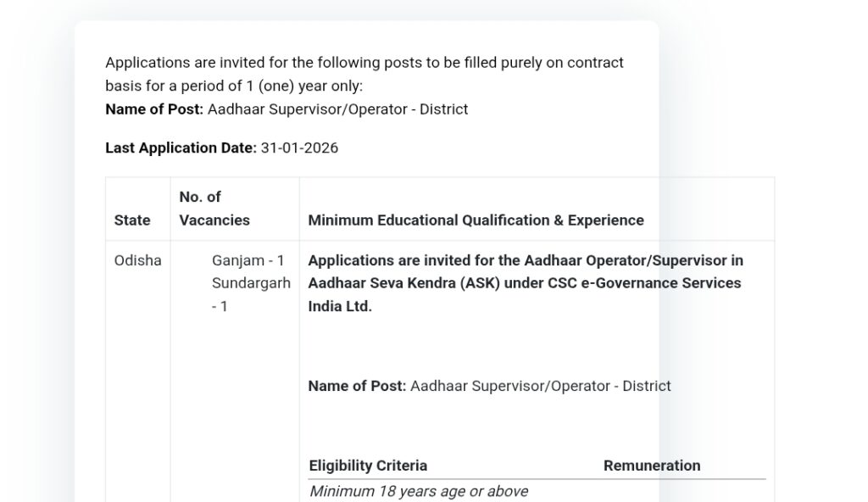Click the "No. of Vacancies" column header
The image size is (868, 502).
click(214, 209)
